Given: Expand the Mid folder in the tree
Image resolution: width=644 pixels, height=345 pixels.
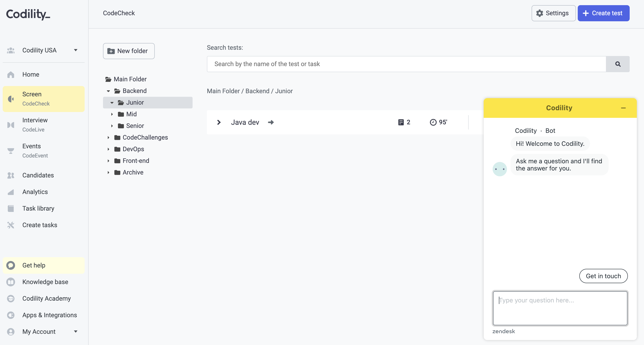Looking at the screenshot, I should pyautogui.click(x=112, y=114).
